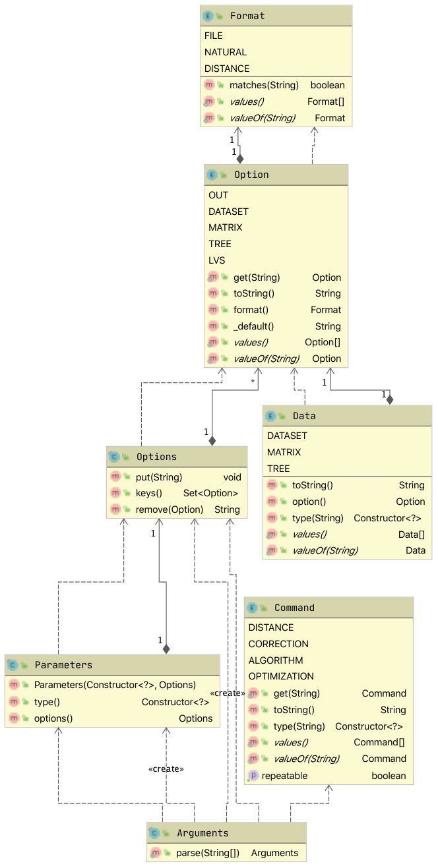
Task: Click the method icon beside the Parameters constructor
Action: click(x=13, y=685)
